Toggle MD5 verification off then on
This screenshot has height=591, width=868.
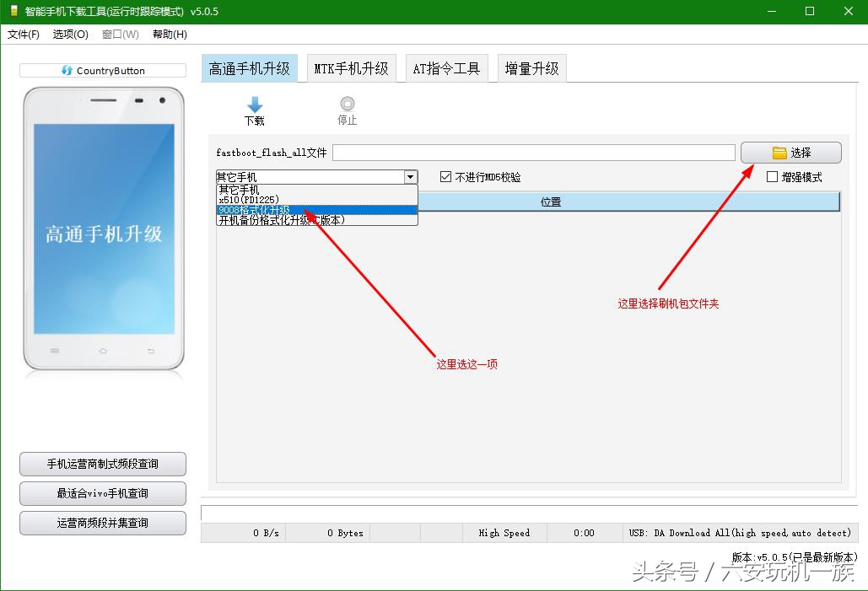coord(445,175)
